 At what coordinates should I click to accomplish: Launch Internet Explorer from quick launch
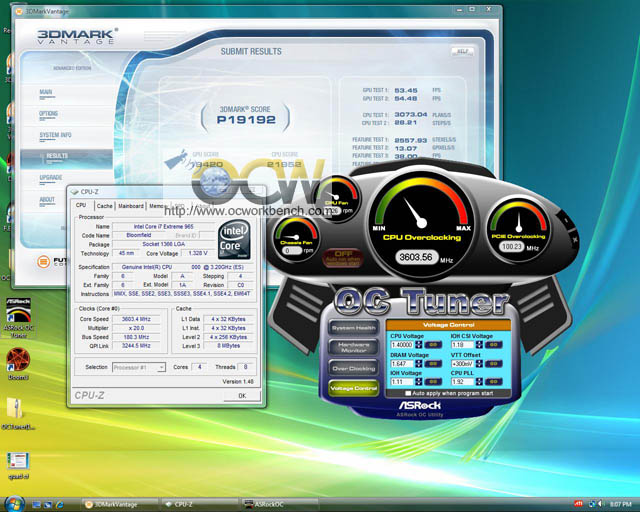pyautogui.click(x=60, y=505)
